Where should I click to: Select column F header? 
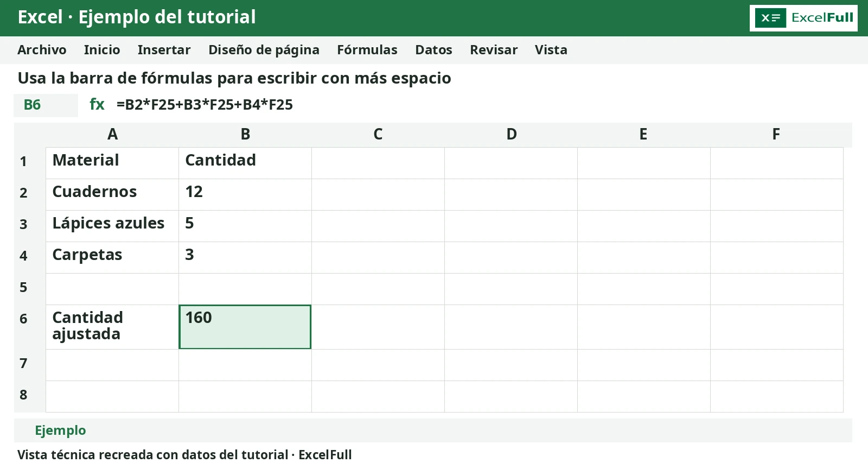point(777,135)
